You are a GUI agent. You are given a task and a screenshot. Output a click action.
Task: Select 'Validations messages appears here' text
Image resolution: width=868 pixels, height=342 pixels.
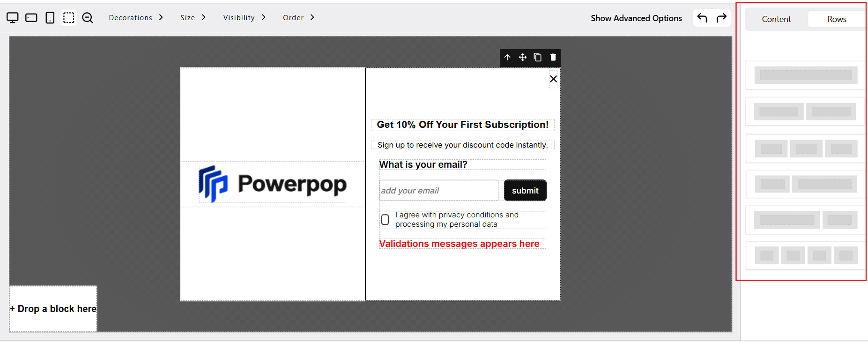click(460, 244)
